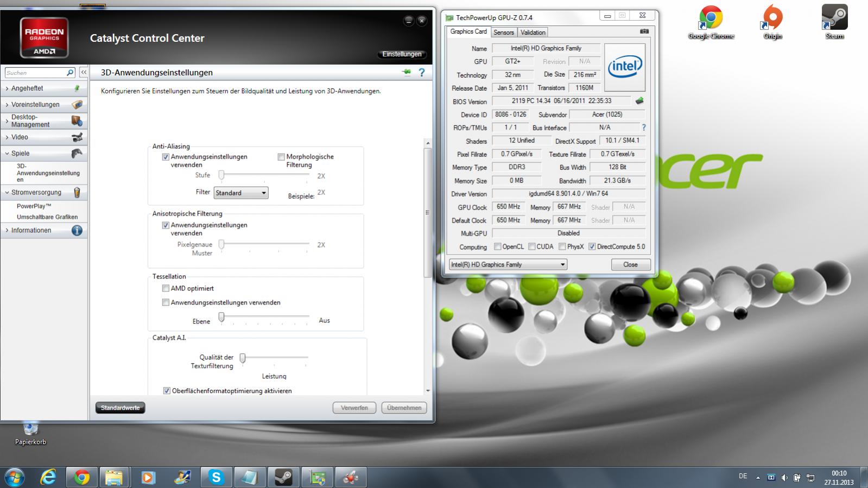Screen dimensions: 868x488
Task: Expand the Angeheftet sidebar section
Action: 43,88
